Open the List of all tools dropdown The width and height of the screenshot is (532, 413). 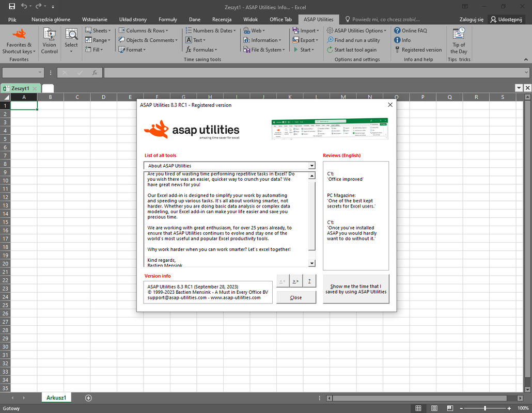[x=311, y=166]
